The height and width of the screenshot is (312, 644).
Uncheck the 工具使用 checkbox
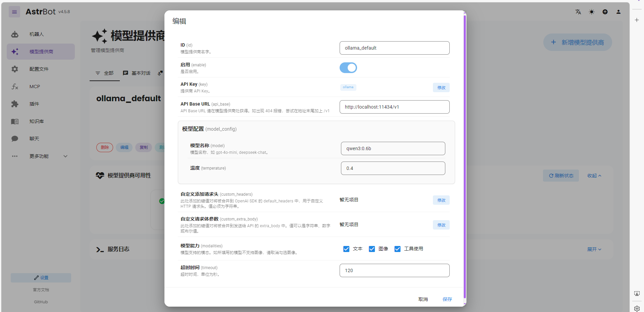point(397,249)
